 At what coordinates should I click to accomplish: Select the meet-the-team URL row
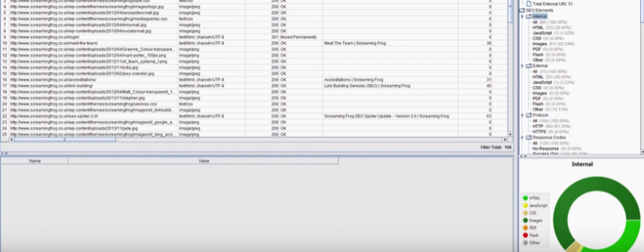pos(254,43)
